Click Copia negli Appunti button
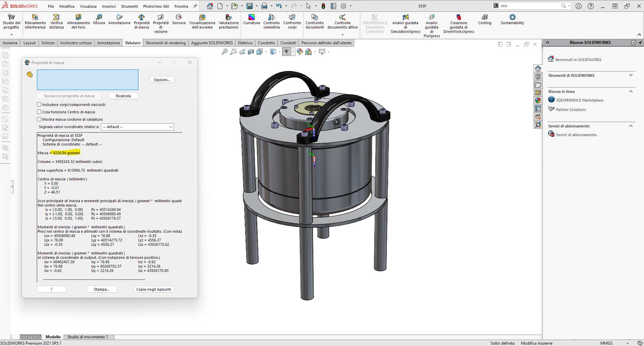This screenshot has height=346, width=644. pos(154,289)
